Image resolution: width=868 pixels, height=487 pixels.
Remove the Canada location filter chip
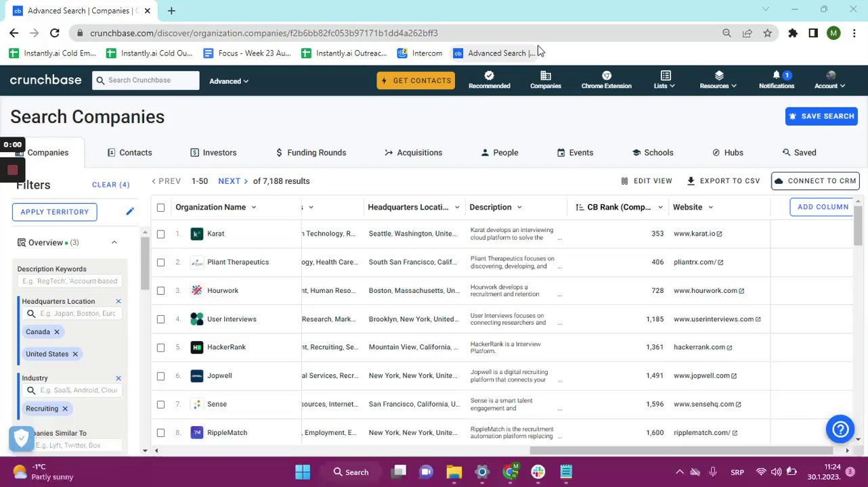[x=57, y=332]
